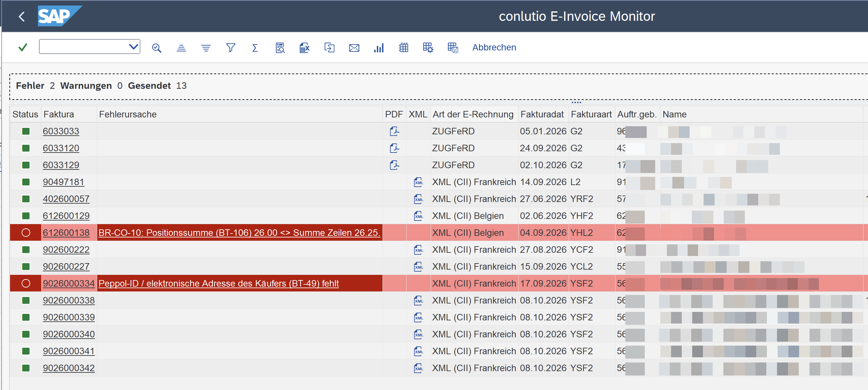Open invoice link 902600222

click(x=66, y=250)
